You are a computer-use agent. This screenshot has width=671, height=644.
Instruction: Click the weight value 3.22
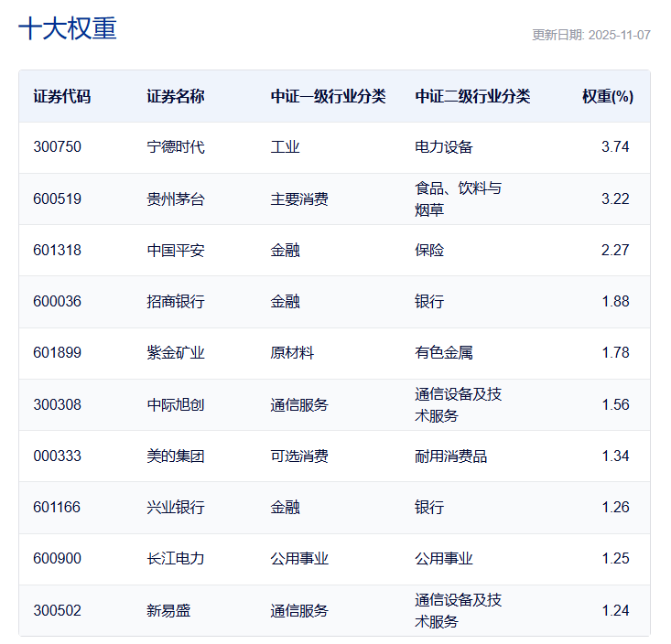pyautogui.click(x=615, y=199)
